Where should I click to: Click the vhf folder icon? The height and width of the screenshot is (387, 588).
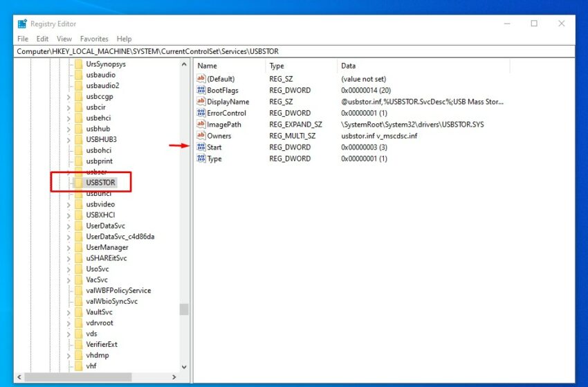click(x=78, y=366)
